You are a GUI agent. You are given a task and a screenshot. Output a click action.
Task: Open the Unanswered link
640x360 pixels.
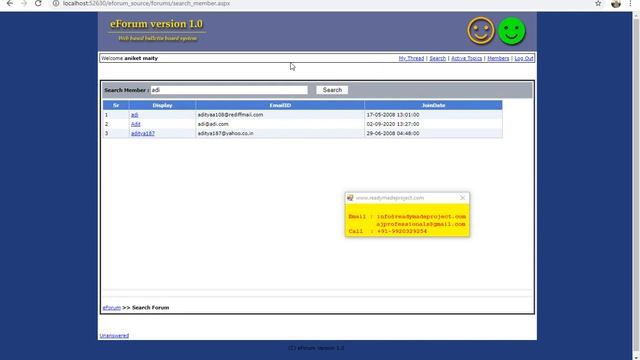[x=114, y=336]
